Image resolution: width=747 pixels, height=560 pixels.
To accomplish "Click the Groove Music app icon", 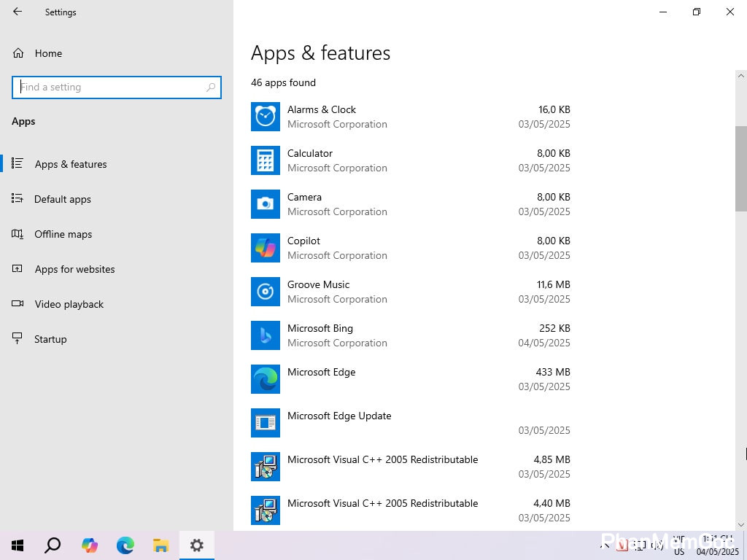I will [265, 292].
